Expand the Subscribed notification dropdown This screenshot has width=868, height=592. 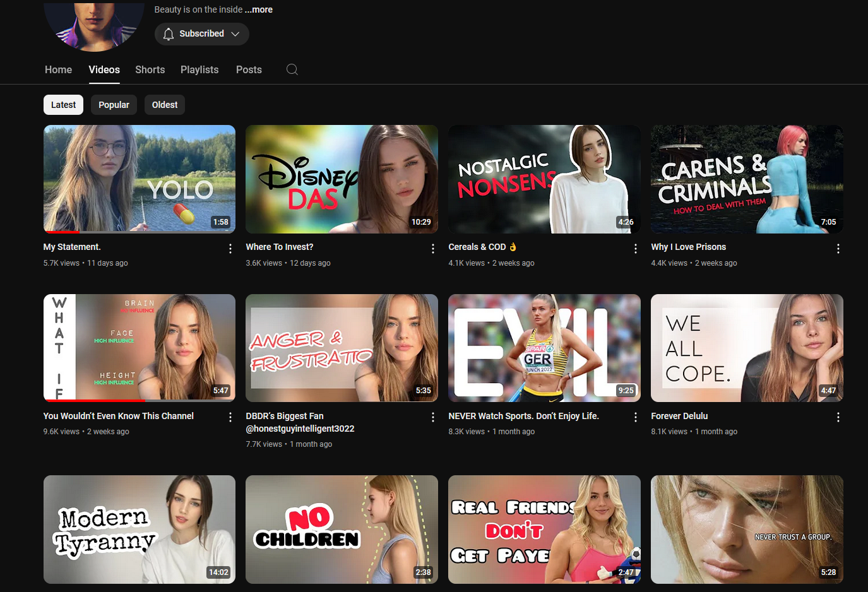click(x=201, y=34)
